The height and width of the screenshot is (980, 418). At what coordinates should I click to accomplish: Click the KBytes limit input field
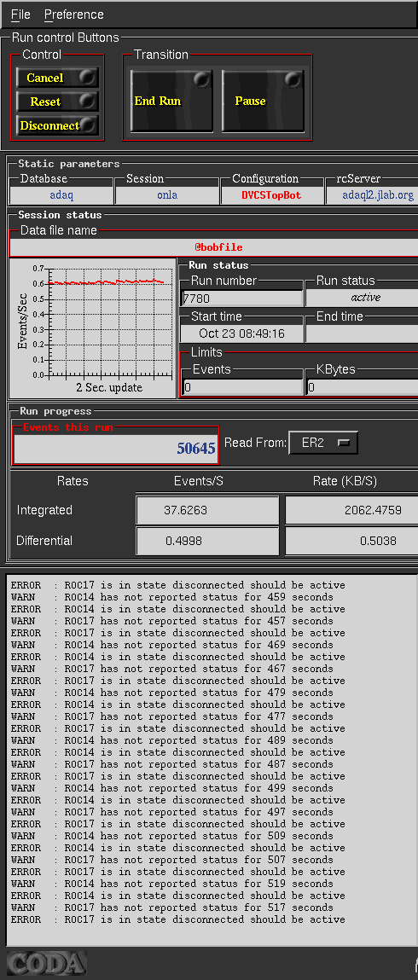363,387
